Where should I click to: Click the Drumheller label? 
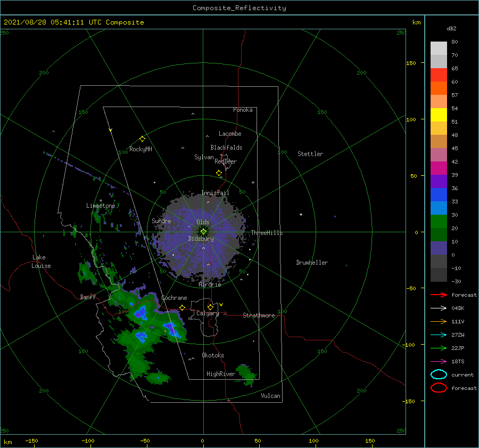pos(312,263)
